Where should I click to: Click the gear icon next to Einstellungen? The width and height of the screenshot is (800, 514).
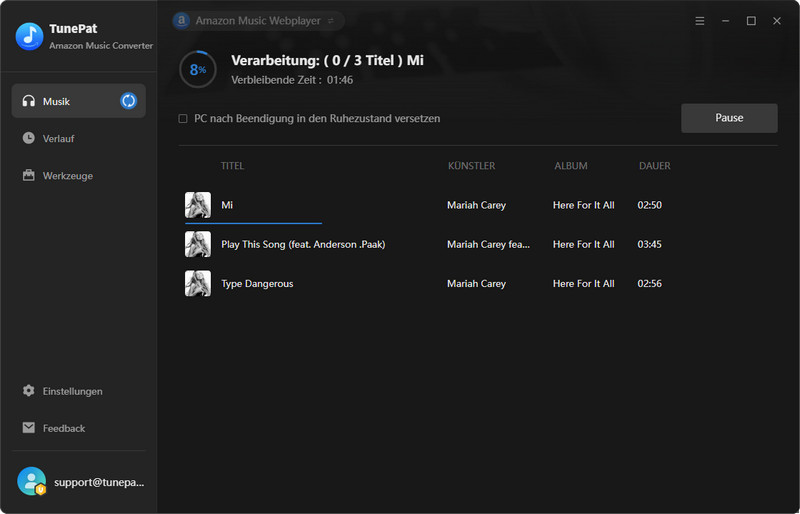(29, 390)
